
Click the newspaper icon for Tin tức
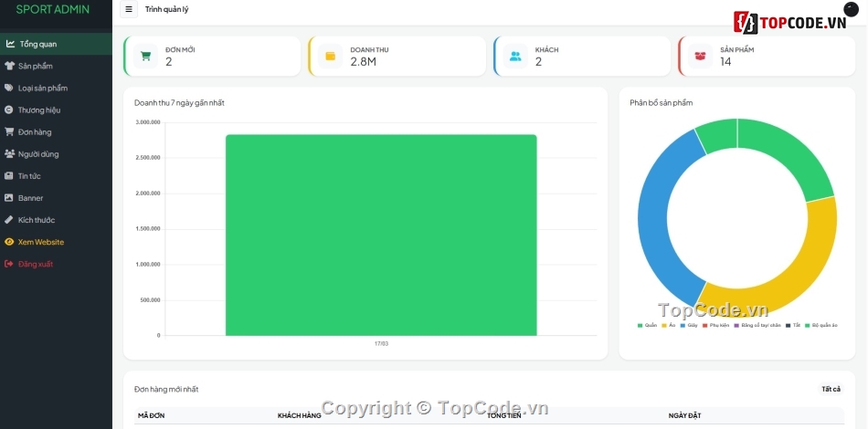click(x=9, y=176)
